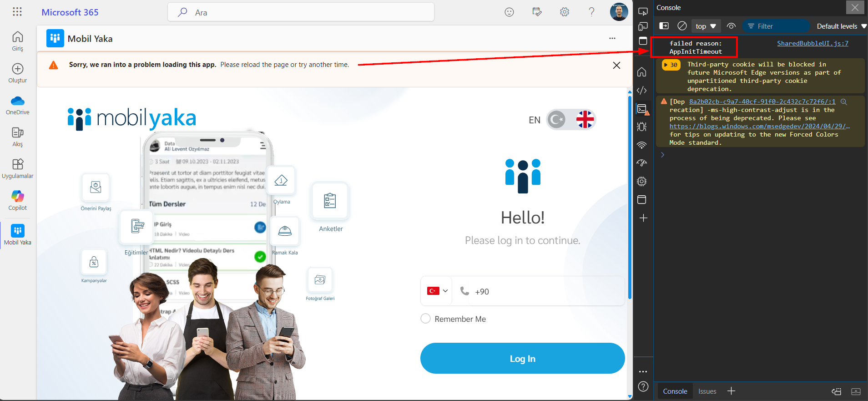This screenshot has height=401, width=868.
Task: Click the page vertical scrollbar
Action: pos(630,198)
